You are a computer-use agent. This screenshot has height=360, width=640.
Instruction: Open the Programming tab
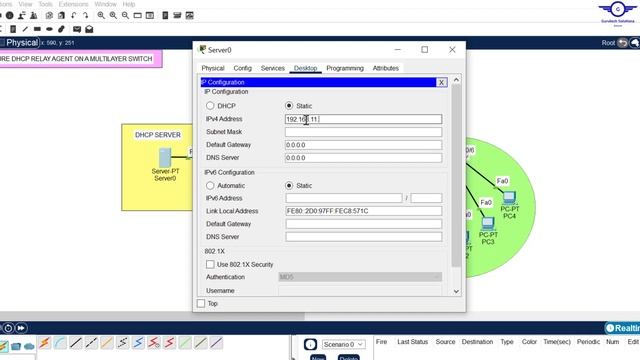(345, 68)
